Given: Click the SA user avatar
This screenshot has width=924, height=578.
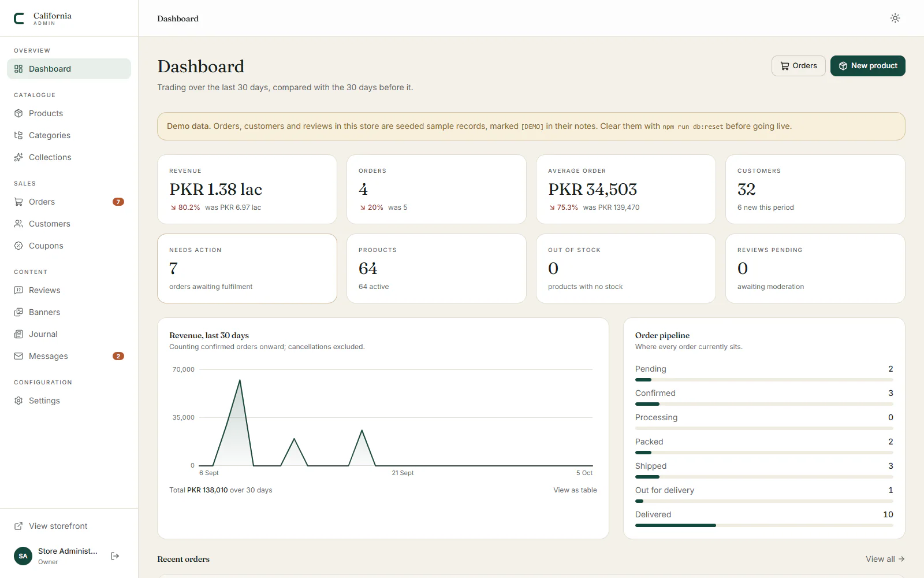Looking at the screenshot, I should [x=23, y=556].
